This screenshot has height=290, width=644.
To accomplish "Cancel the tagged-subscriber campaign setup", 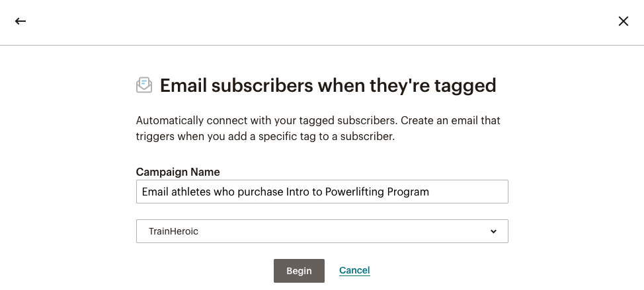I will [354, 270].
